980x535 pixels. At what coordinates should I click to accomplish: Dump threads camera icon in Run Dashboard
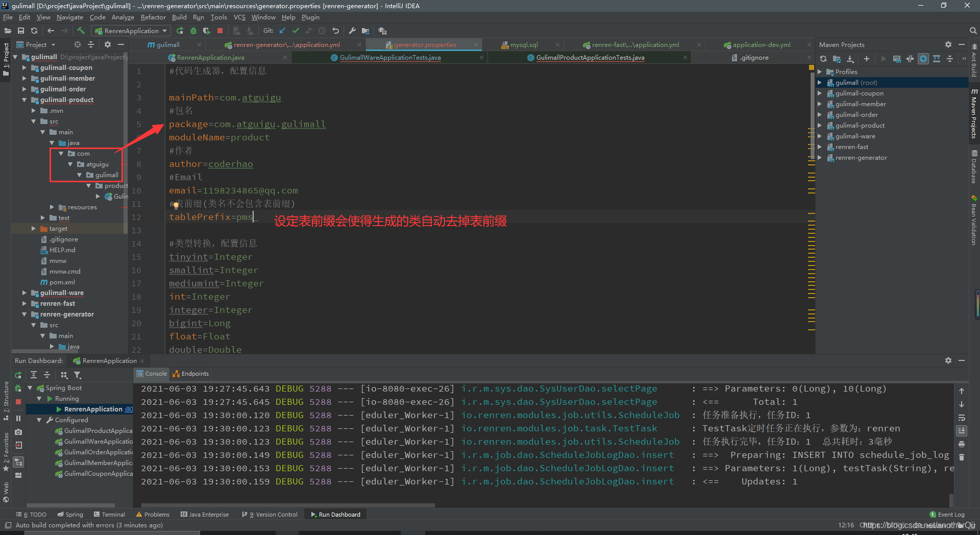18,432
